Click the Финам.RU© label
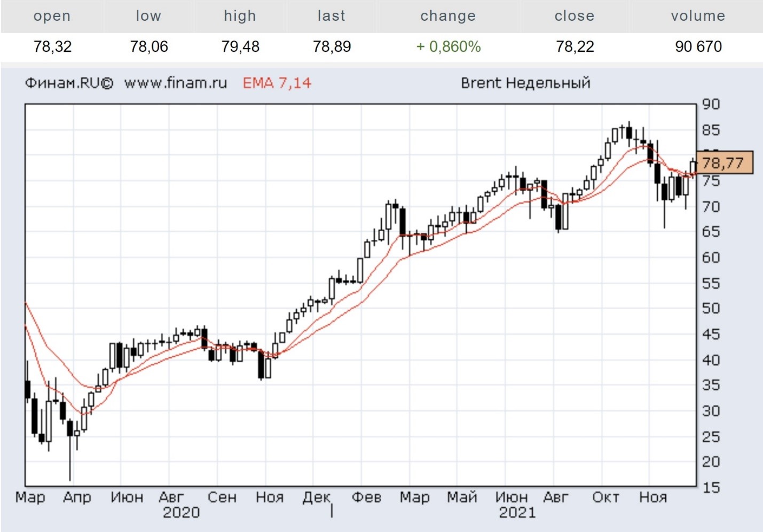The image size is (763, 532). [69, 83]
